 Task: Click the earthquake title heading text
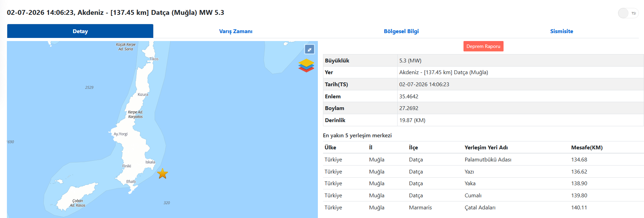(x=115, y=13)
